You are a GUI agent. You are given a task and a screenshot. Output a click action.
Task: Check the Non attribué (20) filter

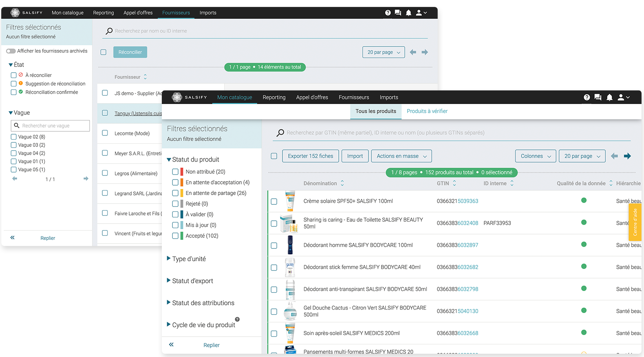tap(175, 172)
